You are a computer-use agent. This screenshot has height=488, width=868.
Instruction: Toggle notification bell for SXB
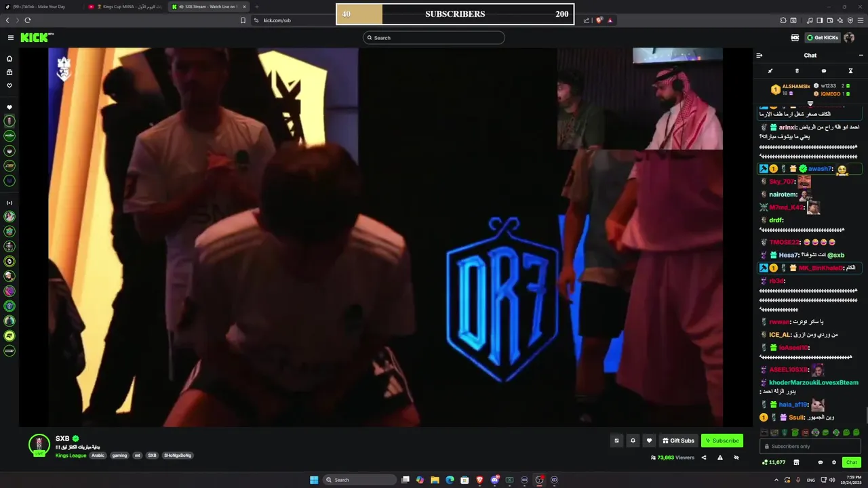point(633,441)
